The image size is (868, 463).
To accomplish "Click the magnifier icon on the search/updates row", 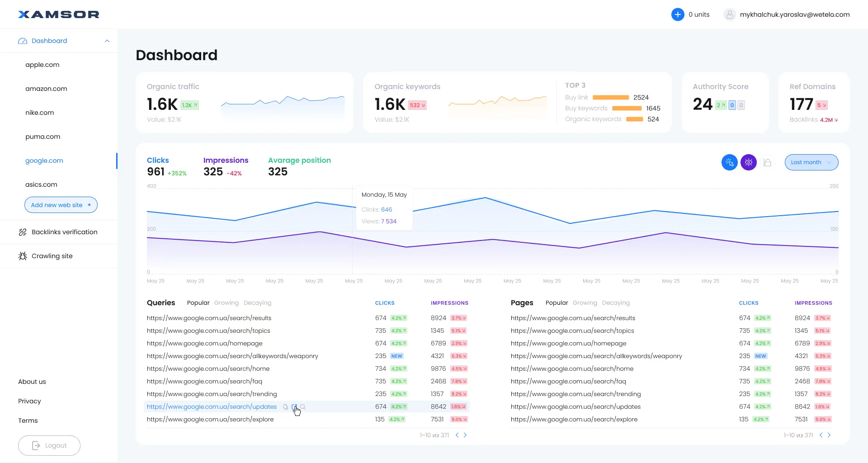I will pos(304,406).
